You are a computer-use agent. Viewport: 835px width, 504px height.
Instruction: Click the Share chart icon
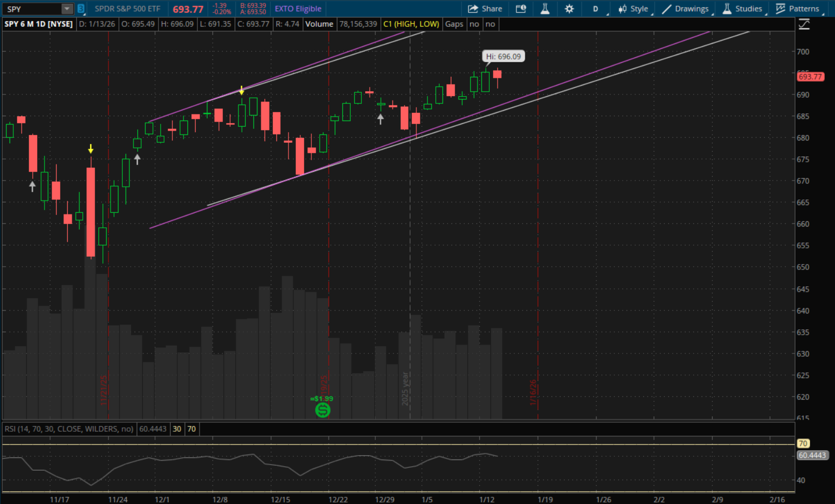pyautogui.click(x=485, y=9)
